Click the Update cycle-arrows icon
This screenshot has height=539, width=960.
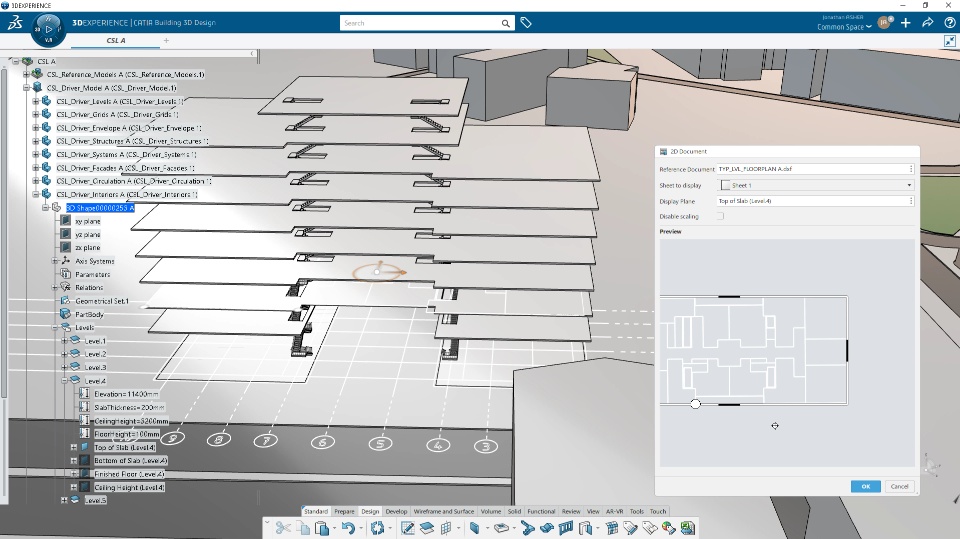377,528
